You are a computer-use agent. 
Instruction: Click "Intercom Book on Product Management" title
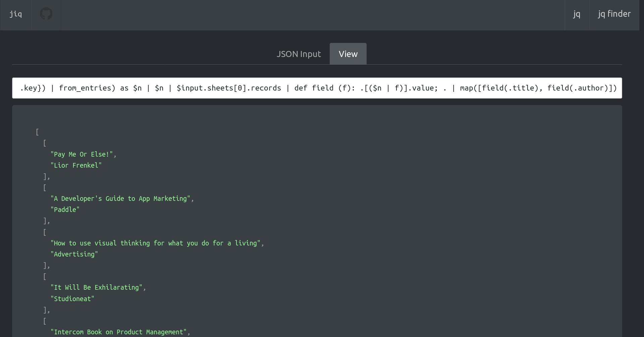[119, 332]
